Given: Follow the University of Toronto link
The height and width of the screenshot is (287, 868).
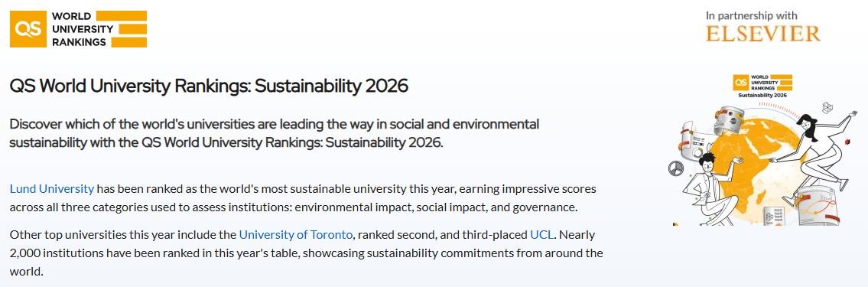Looking at the screenshot, I should (296, 234).
